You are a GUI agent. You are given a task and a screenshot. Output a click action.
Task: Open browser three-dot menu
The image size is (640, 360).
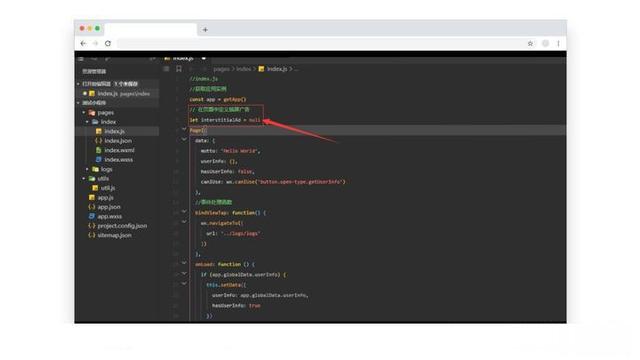point(558,43)
